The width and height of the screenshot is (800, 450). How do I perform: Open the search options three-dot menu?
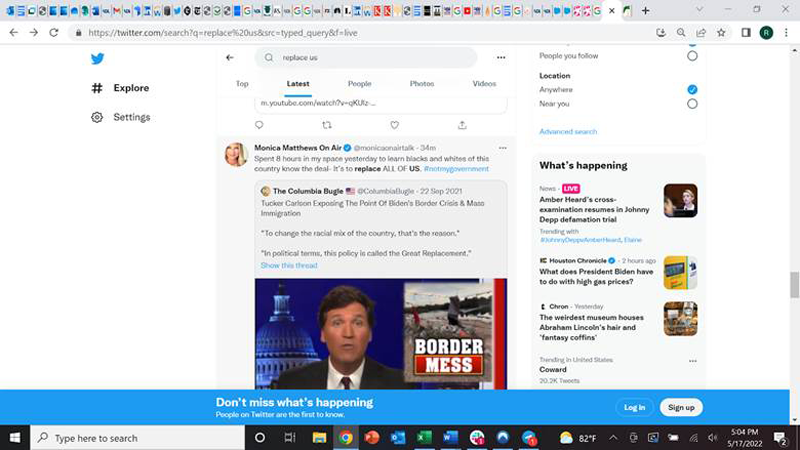[501, 58]
